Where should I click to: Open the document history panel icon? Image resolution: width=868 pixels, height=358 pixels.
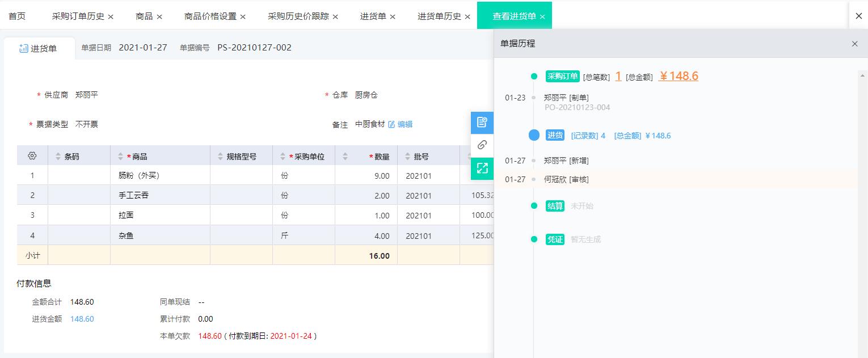[482, 122]
